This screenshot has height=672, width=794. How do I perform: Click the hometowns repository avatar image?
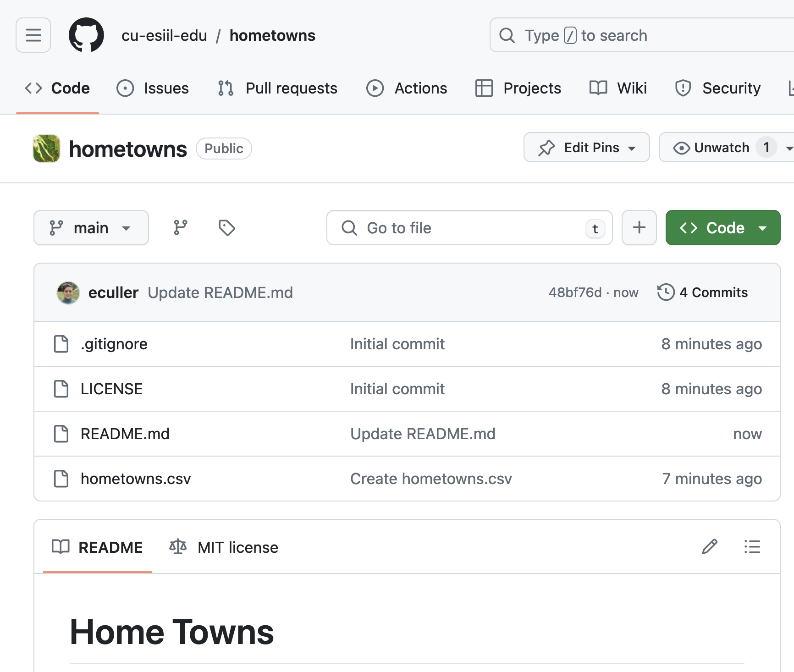click(x=46, y=149)
